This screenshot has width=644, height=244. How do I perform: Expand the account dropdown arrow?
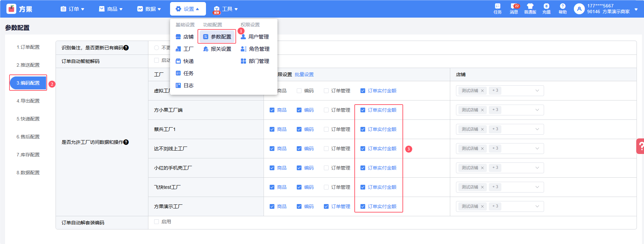tap(636, 9)
